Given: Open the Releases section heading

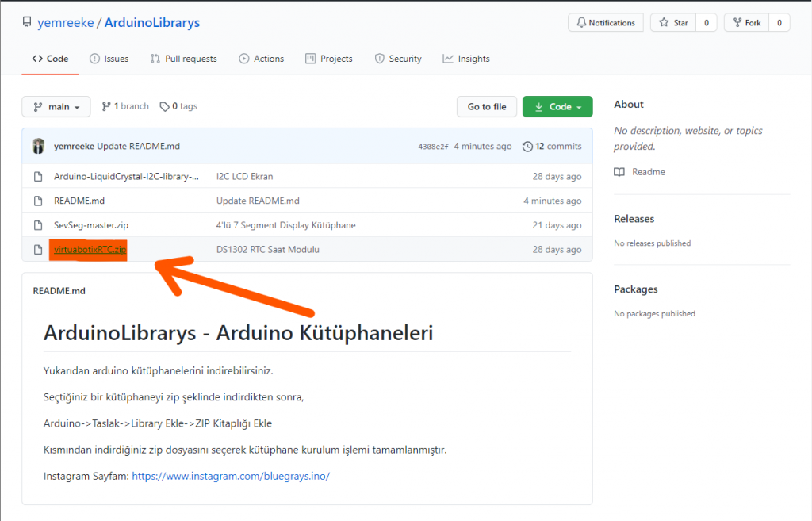Looking at the screenshot, I should click(x=634, y=219).
